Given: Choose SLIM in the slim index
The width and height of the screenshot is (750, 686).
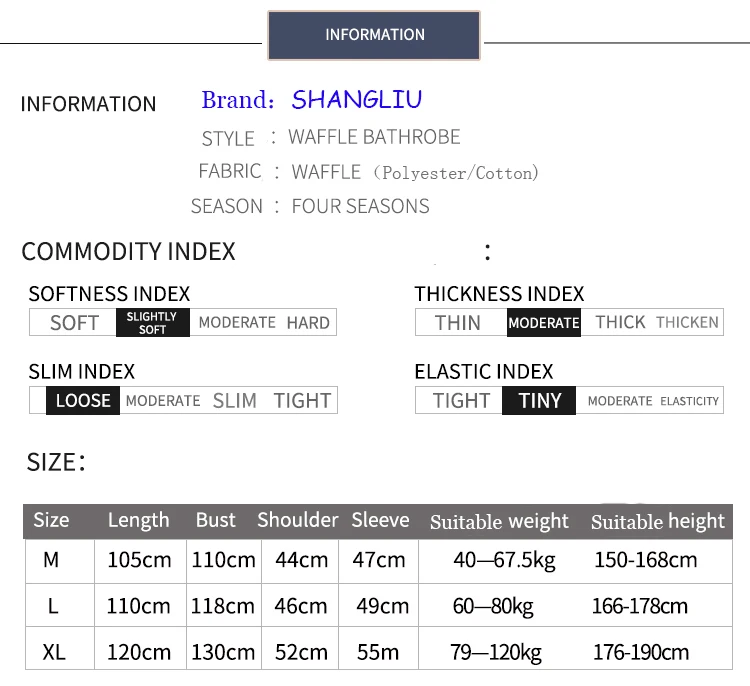Looking at the screenshot, I should [x=234, y=400].
